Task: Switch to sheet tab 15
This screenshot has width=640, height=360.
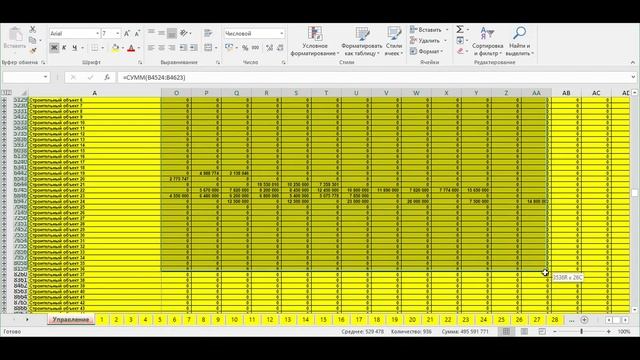Action: click(x=323, y=320)
